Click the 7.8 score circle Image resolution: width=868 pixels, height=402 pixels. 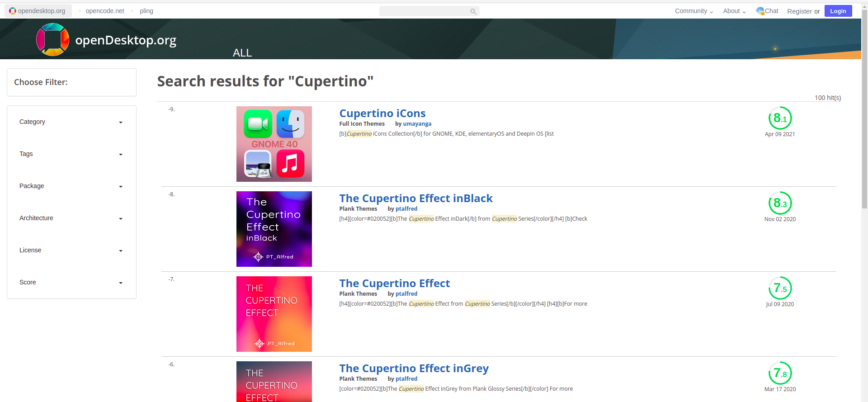[780, 373]
